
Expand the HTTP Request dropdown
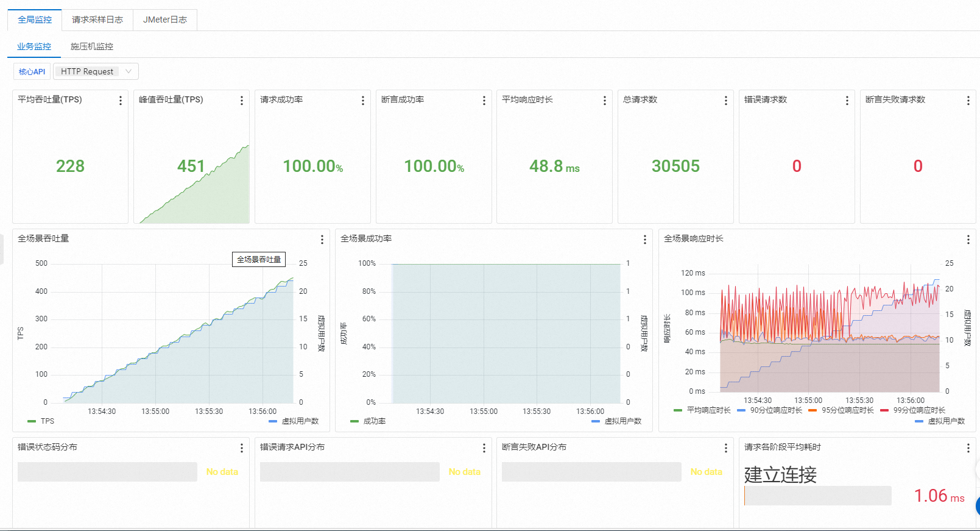click(x=96, y=71)
